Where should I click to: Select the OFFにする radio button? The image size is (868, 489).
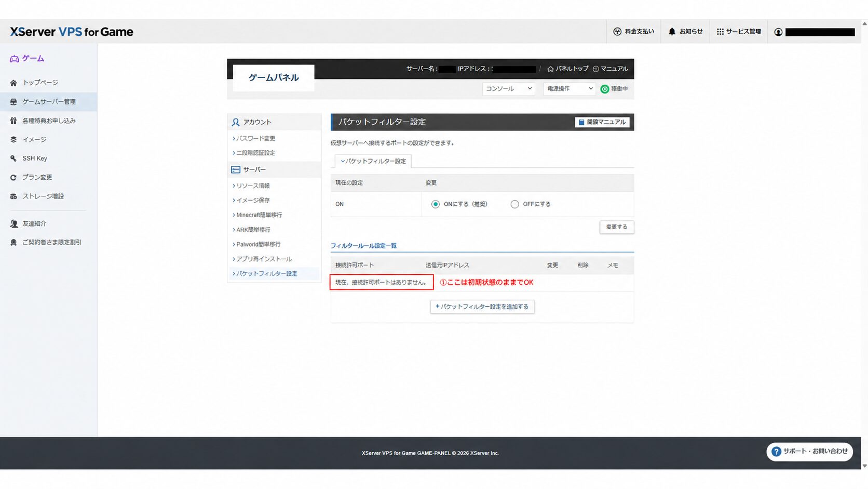click(514, 204)
